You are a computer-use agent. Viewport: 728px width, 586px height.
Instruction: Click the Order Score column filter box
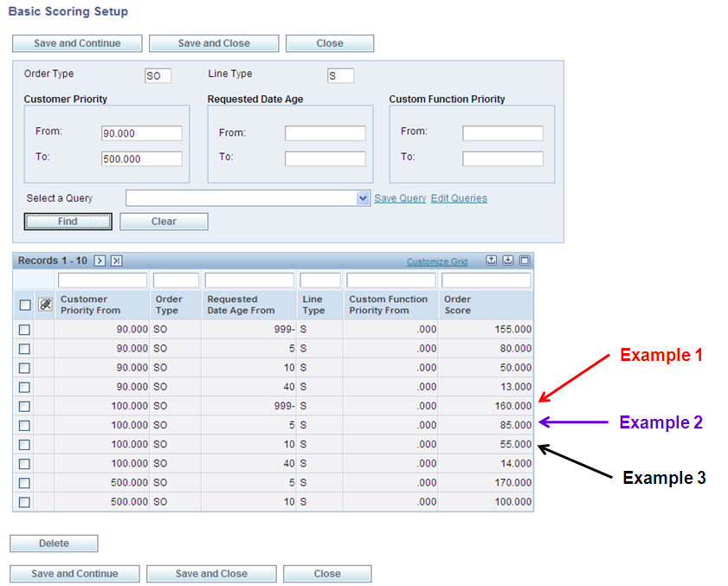point(486,280)
